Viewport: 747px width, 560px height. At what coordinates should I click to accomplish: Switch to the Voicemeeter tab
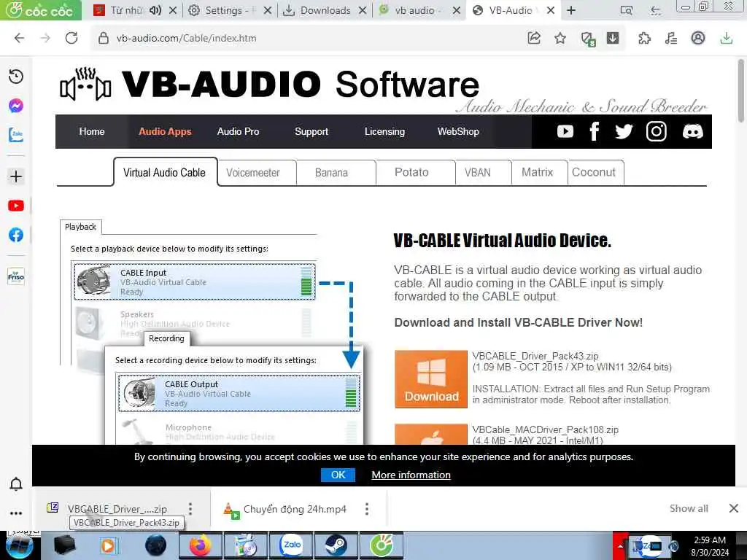[x=253, y=172]
